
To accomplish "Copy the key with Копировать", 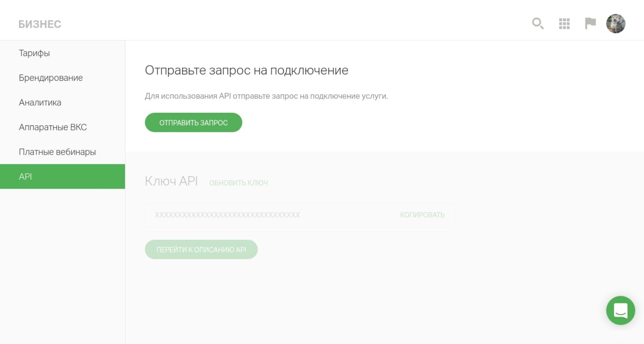I will [x=422, y=215].
